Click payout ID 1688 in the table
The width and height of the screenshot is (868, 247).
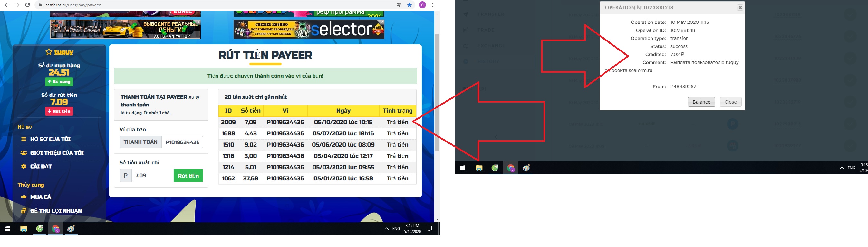228,133
